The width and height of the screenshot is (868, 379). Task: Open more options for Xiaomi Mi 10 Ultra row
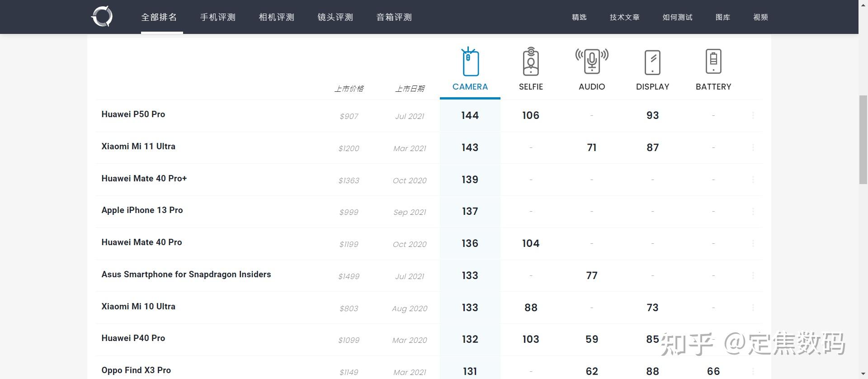click(753, 308)
